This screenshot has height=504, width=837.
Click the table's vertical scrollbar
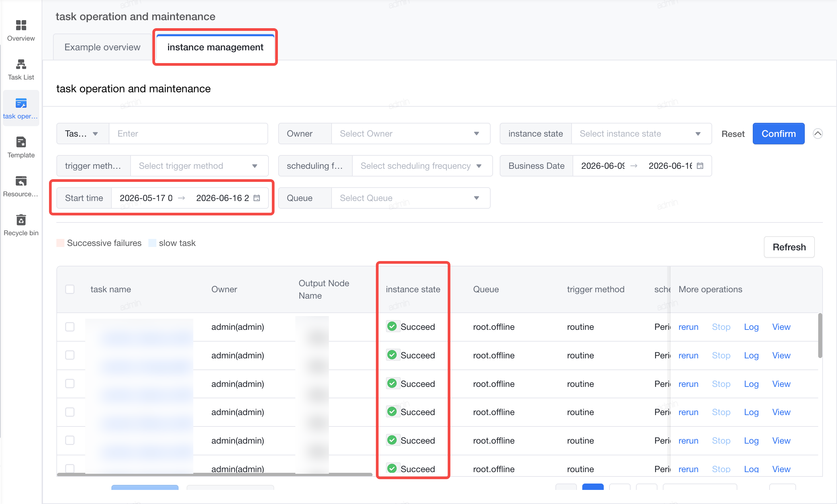(x=820, y=336)
